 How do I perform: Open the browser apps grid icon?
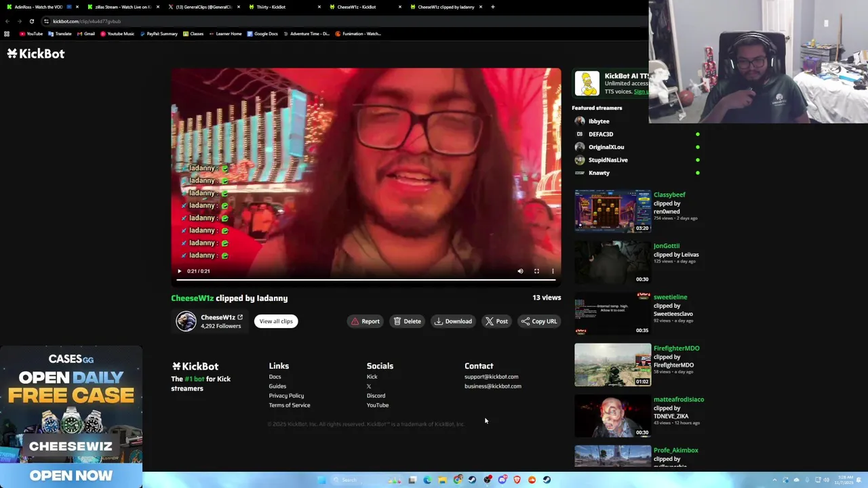[7, 34]
